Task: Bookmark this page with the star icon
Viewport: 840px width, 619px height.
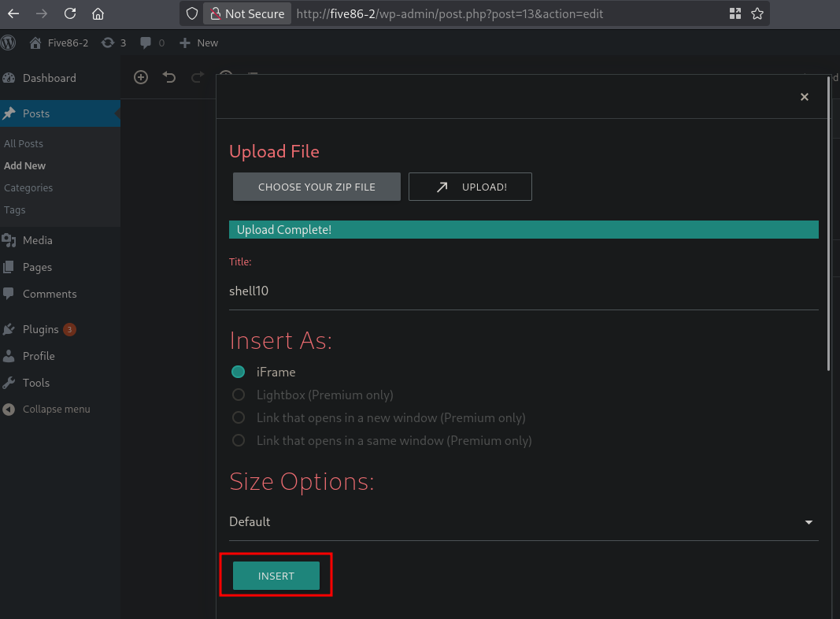Action: (757, 14)
